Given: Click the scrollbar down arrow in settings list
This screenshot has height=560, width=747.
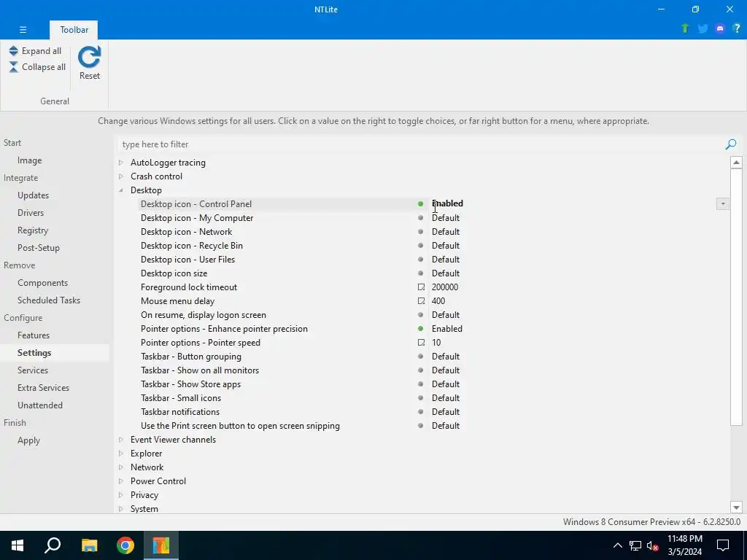Looking at the screenshot, I should pyautogui.click(x=736, y=507).
